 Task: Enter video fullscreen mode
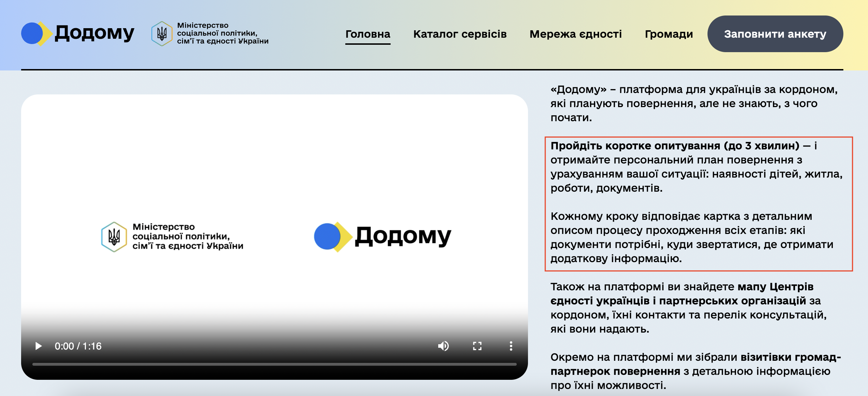[x=477, y=346]
